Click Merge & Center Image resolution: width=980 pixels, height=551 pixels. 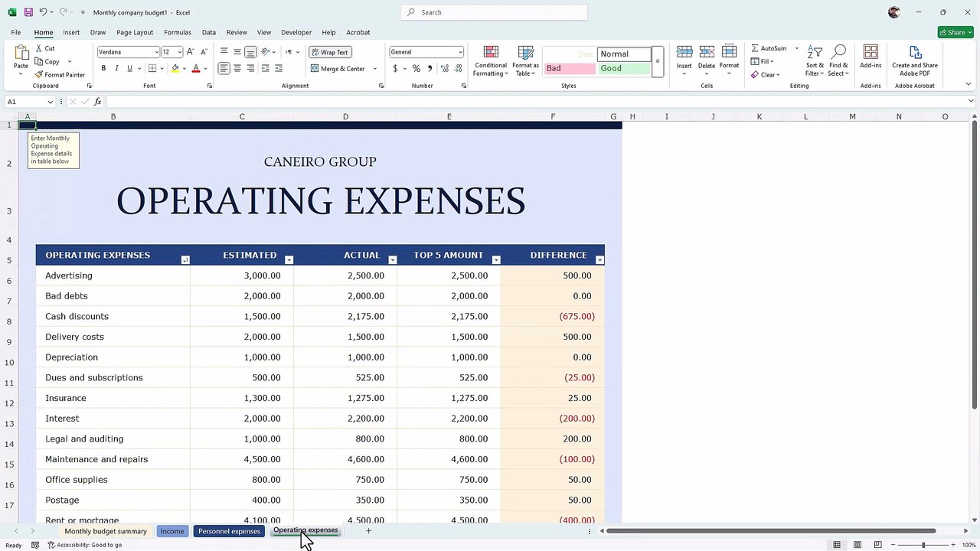point(338,68)
